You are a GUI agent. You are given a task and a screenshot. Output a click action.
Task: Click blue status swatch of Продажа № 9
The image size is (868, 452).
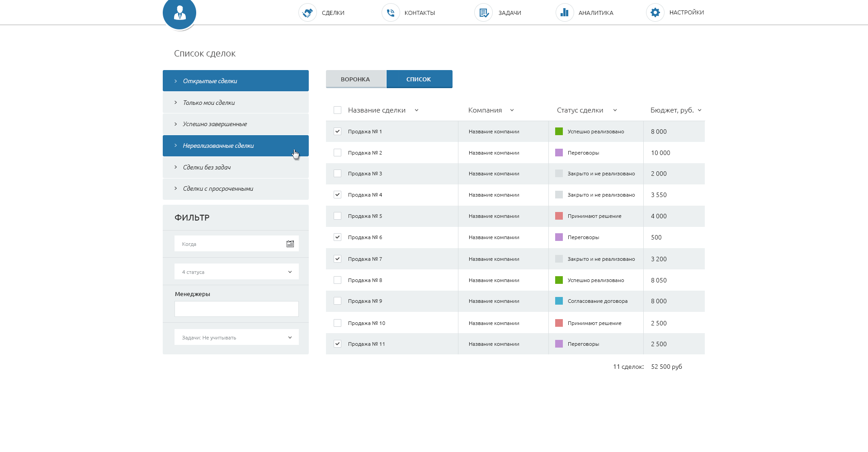click(559, 301)
